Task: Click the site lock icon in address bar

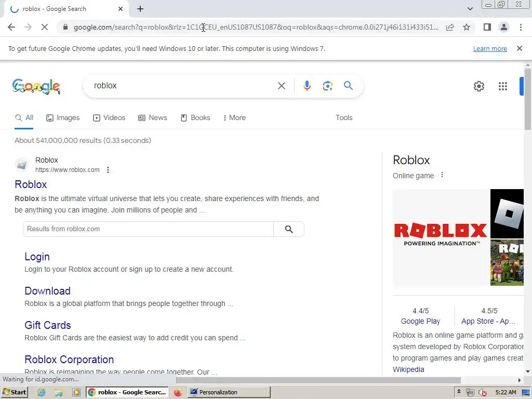Action: point(65,27)
